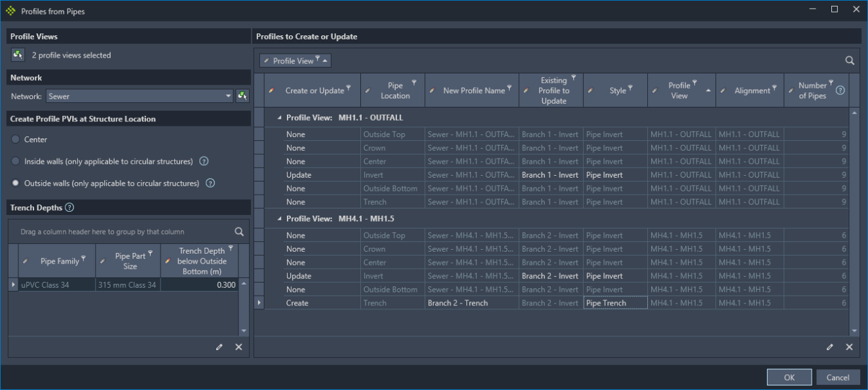Open help icon for Number of Pipes column

(840, 90)
